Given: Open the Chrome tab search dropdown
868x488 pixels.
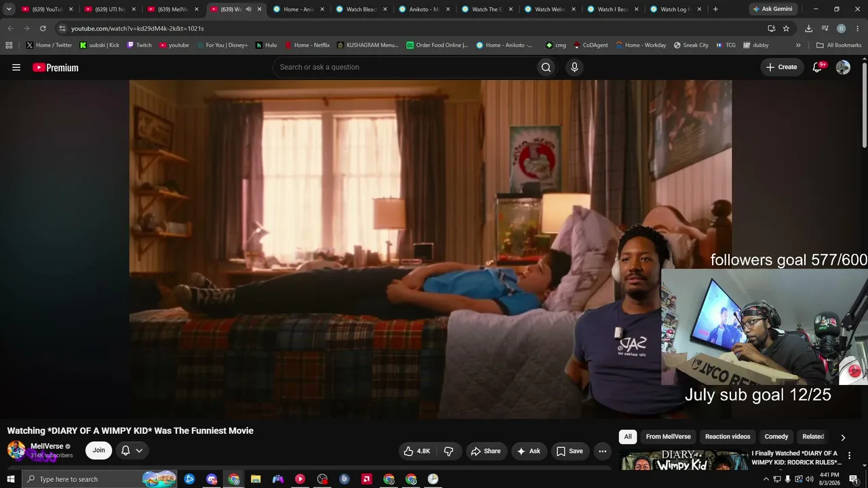Looking at the screenshot, I should point(9,9).
